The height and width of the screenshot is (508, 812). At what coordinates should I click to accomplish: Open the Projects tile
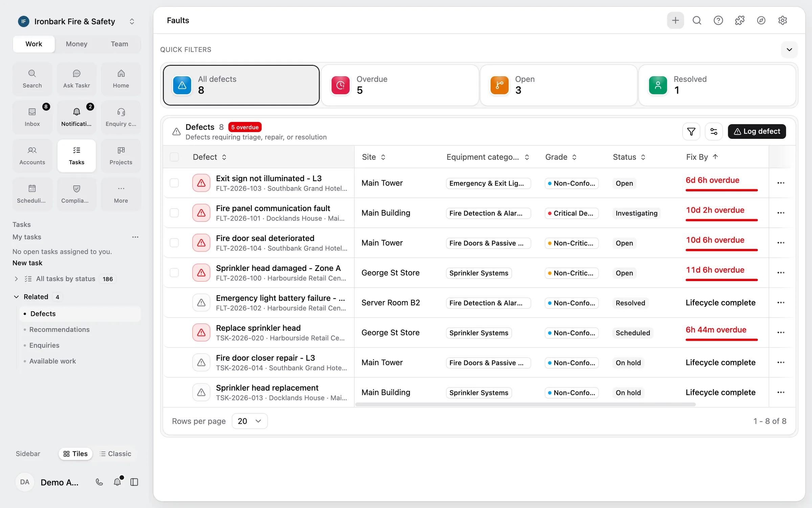coord(121,156)
